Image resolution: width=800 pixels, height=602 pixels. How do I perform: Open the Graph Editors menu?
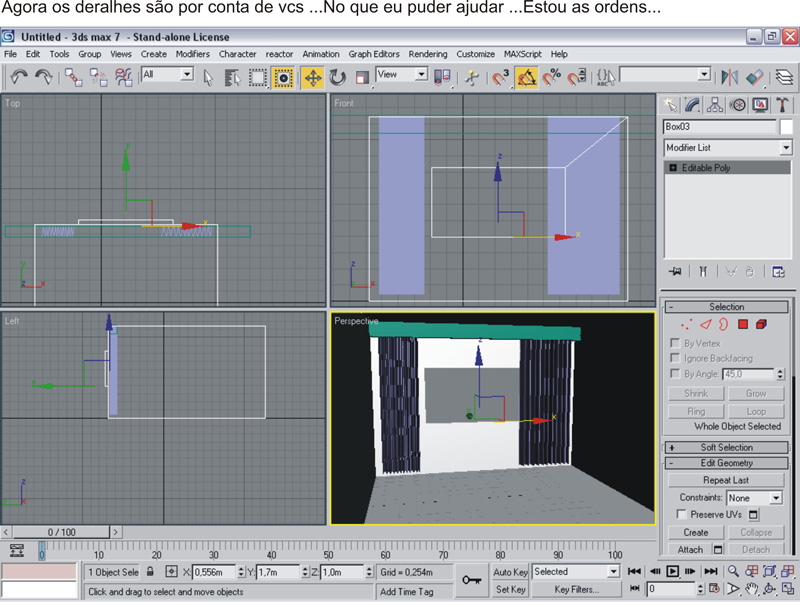(374, 54)
